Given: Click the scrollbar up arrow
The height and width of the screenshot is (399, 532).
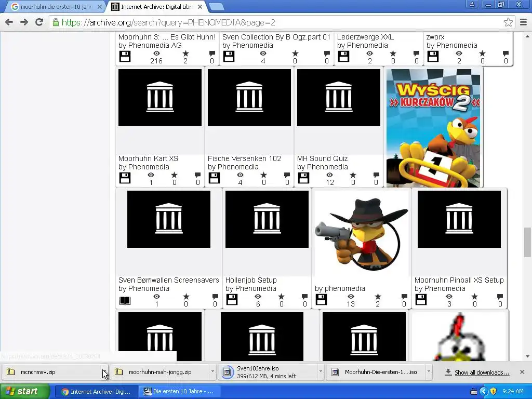Looking at the screenshot, I should pyautogui.click(x=527, y=36).
